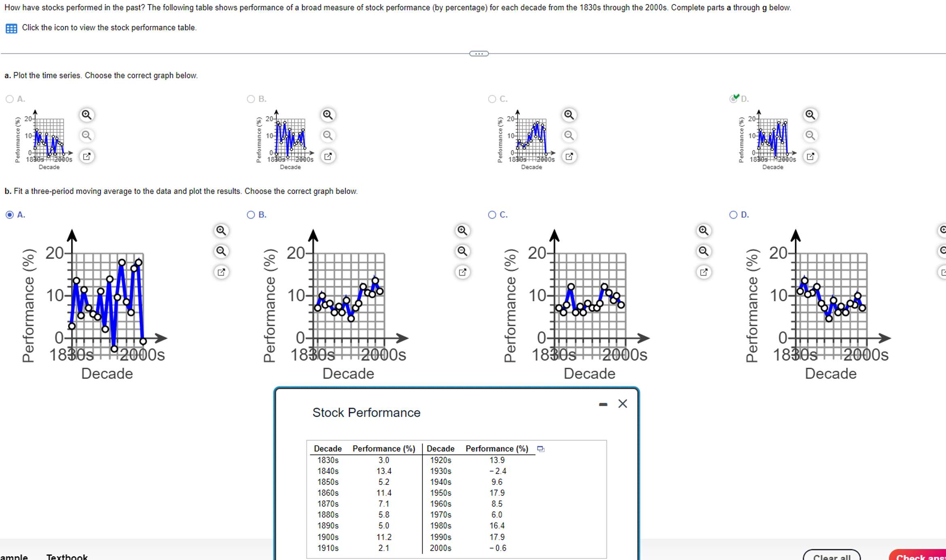
Task: Click the Clear all button
Action: (x=832, y=555)
